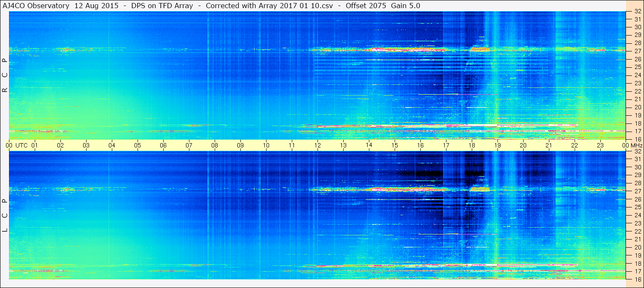
Task: Select the 15 hour time axis label
Action: (395, 145)
